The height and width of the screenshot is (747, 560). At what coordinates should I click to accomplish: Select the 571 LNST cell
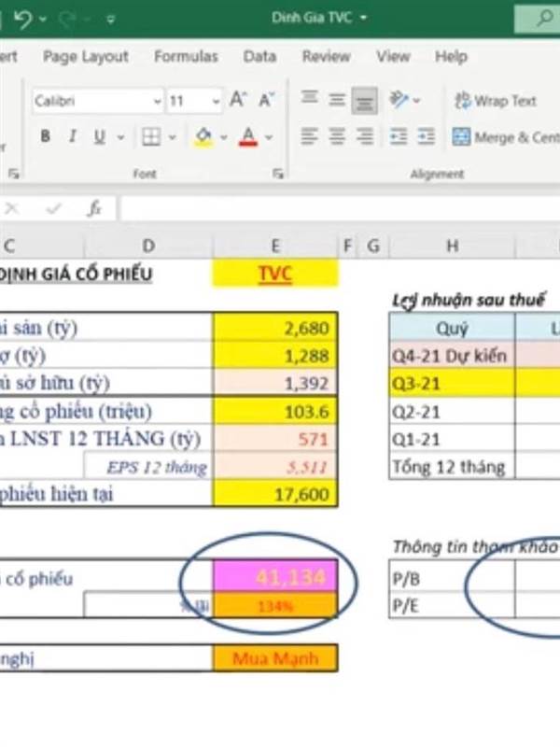click(x=275, y=438)
